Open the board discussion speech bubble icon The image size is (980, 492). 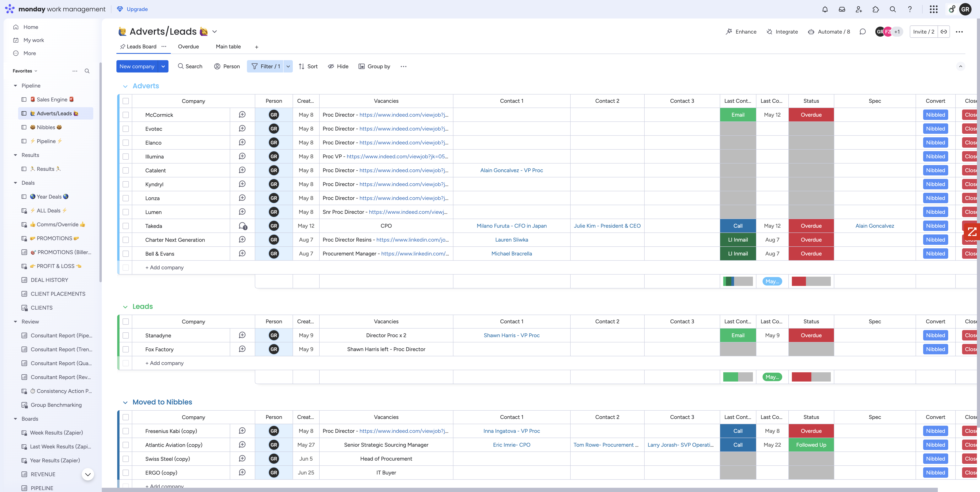(x=862, y=32)
